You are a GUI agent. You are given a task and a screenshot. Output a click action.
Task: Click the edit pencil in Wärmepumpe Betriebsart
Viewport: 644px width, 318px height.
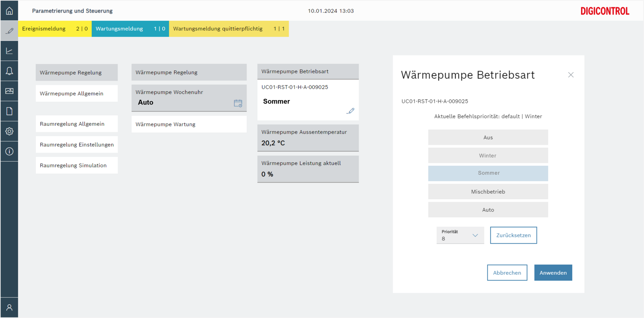[350, 111]
